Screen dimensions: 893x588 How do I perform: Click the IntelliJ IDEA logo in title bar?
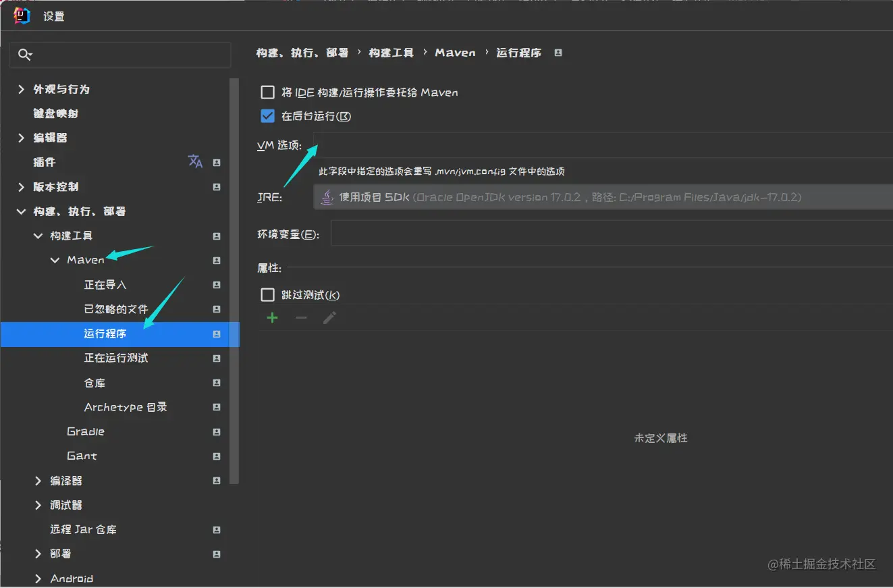coord(22,16)
